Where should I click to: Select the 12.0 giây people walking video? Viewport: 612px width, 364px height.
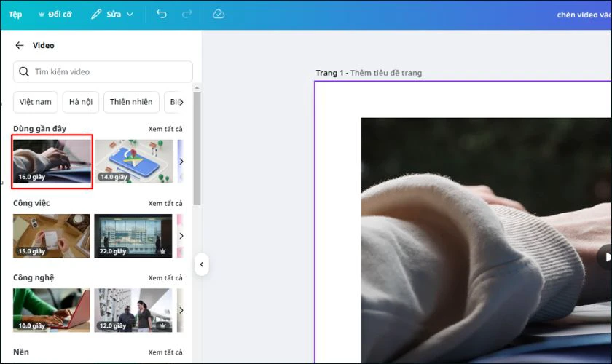[x=133, y=310]
